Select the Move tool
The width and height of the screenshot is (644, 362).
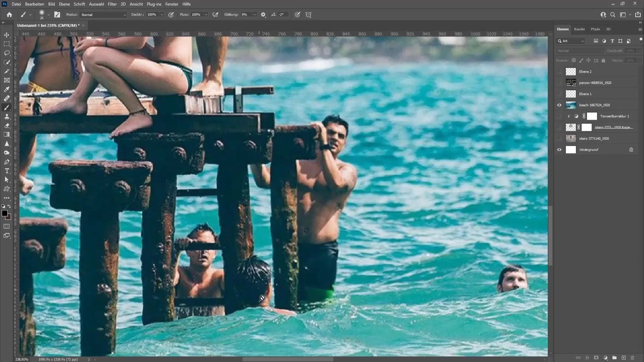(x=7, y=35)
